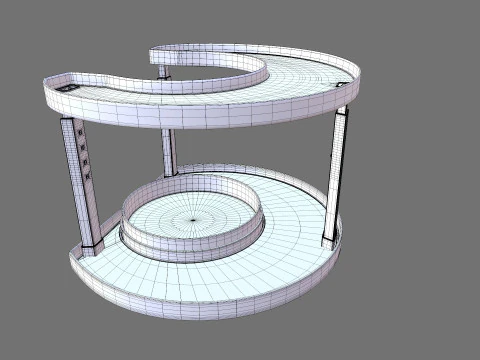
Task: Click the center pole vertex of lower tray
Action: (193, 220)
